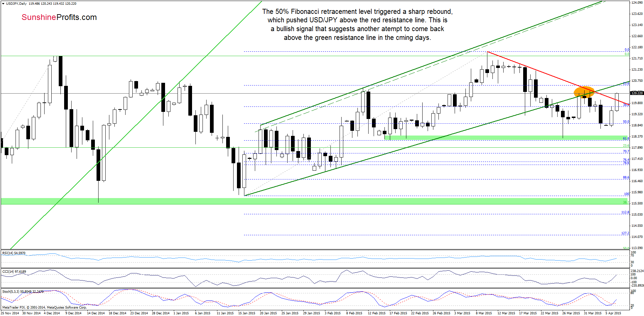
Task: Click the 121.230 price axis label
Action: pyautogui.click(x=637, y=70)
